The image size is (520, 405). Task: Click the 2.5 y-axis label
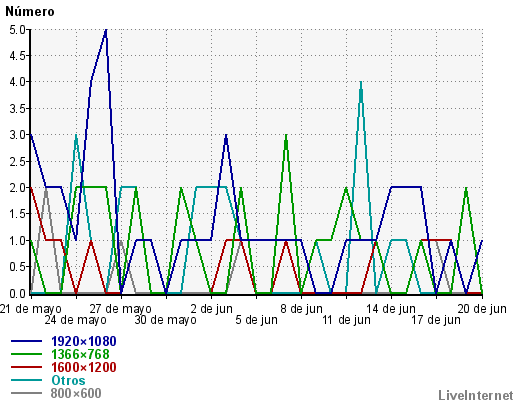(x=17, y=162)
